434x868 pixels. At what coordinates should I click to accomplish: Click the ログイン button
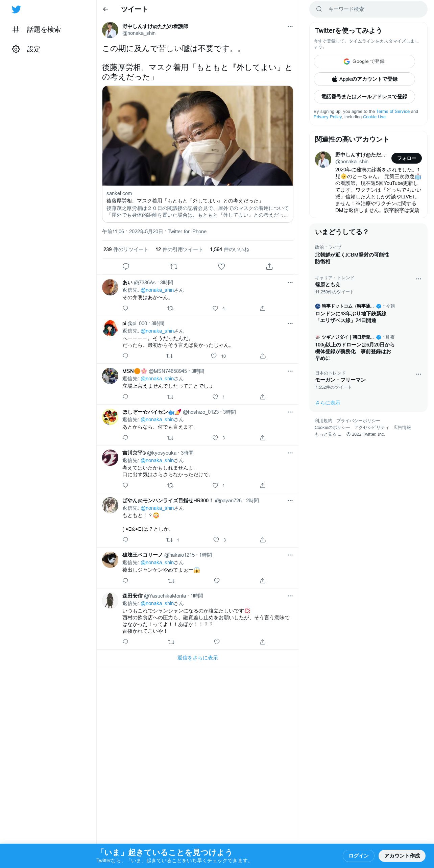(358, 855)
